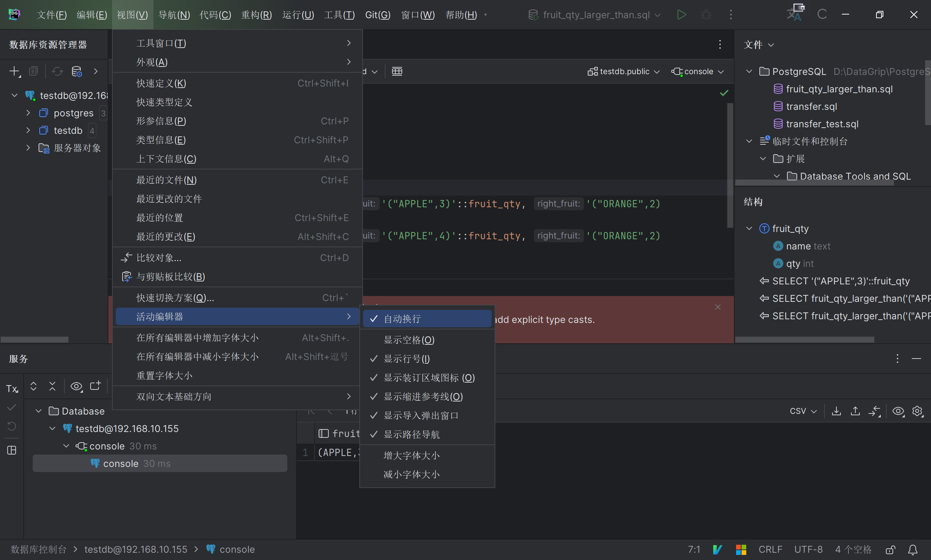Viewport: 931px width, 560px height.
Task: Open run configuration fruit_qty_larger_than.sql dropdown
Action: (x=594, y=15)
